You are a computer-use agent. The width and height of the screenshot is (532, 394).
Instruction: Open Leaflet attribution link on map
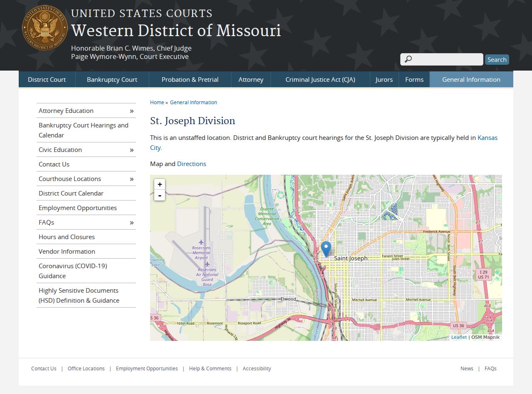pyautogui.click(x=459, y=337)
